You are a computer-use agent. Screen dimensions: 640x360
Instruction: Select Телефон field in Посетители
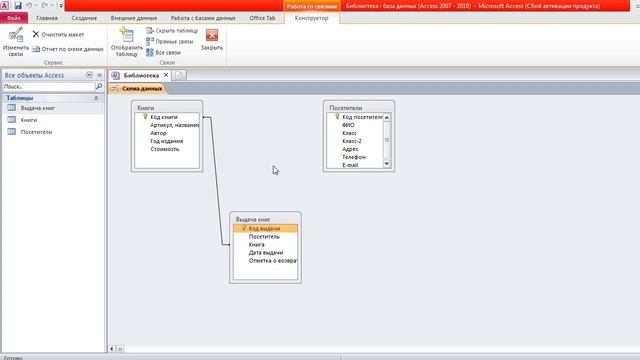click(355, 157)
